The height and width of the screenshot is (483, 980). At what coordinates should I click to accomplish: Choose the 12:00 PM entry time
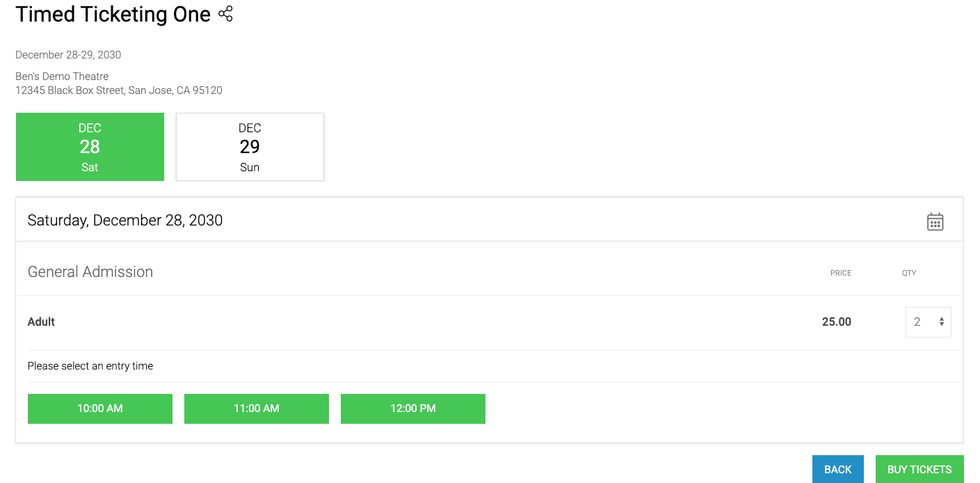click(x=413, y=409)
